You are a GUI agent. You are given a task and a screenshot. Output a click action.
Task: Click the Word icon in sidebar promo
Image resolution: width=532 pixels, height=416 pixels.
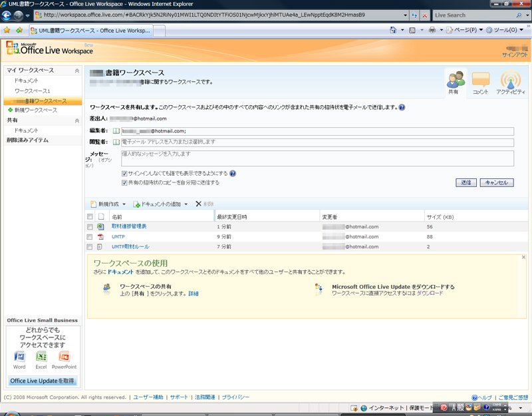point(19,357)
